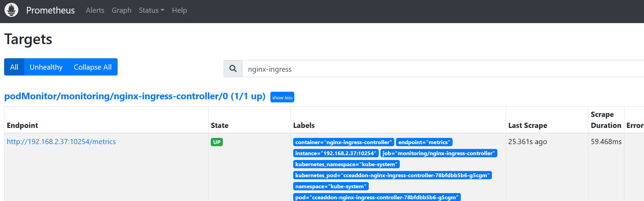Click the pod="cceaddon-nginx-ingress-controller" label badge
The width and height of the screenshot is (644, 201).
pos(377,197)
